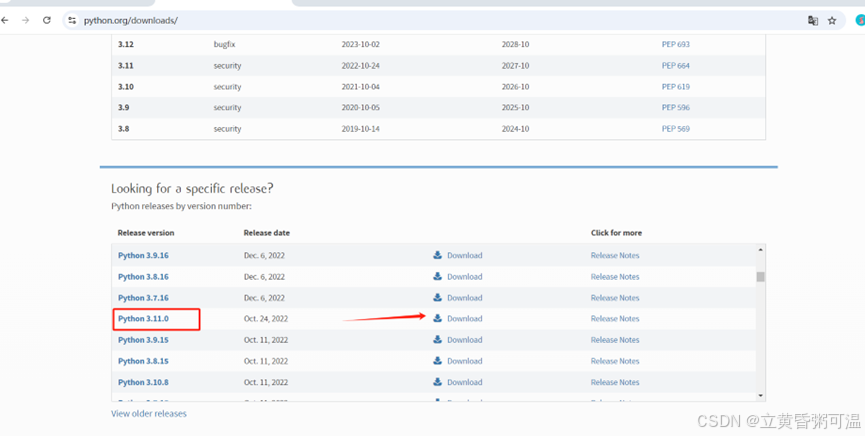This screenshot has width=865, height=436.
Task: Click download icon for Python 3.11.0
Action: (437, 318)
